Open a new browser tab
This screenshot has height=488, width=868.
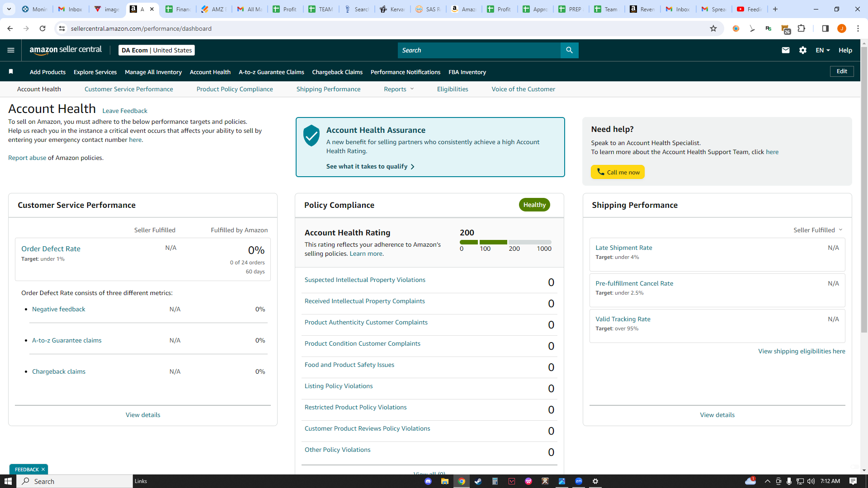(775, 9)
